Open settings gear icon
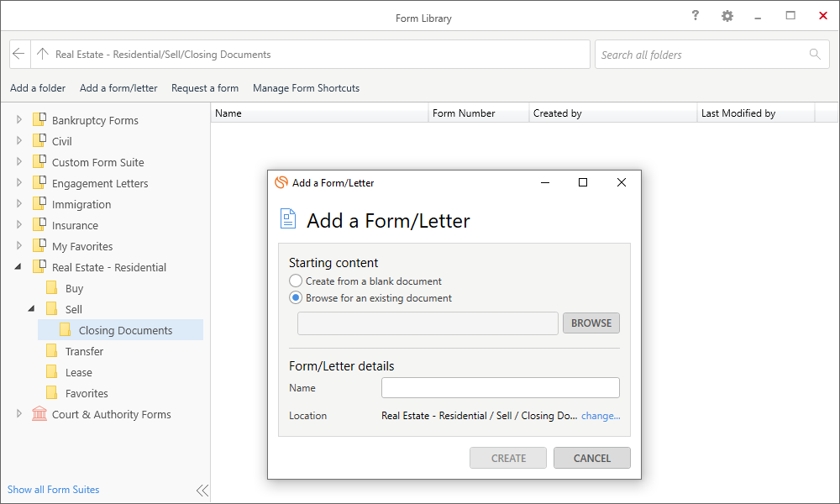 click(x=727, y=16)
